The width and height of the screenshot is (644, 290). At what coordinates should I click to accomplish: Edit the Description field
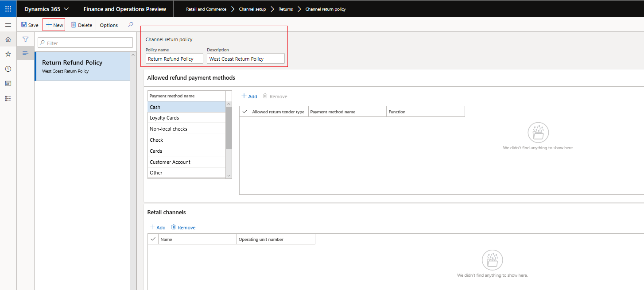pos(246,58)
